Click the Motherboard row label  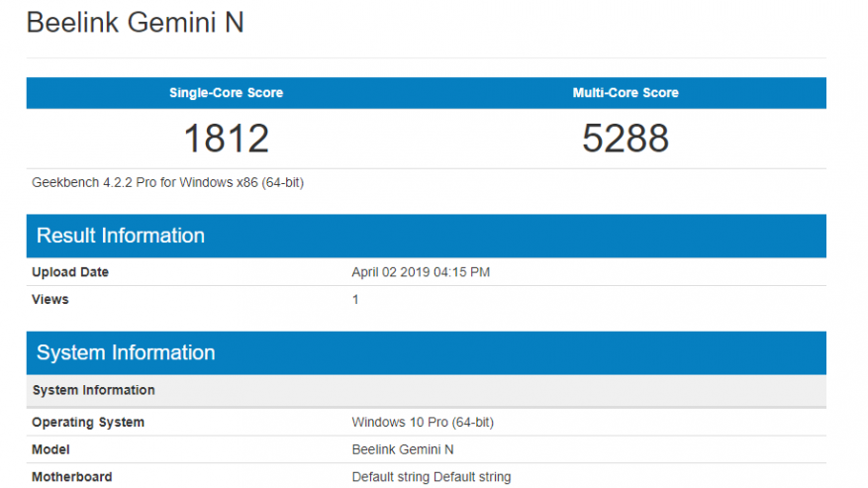pyautogui.click(x=72, y=477)
